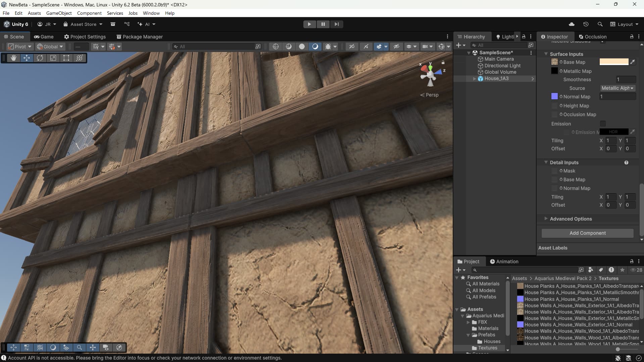The image size is (644, 362).
Task: Open the Metallic Alpha Source dropdown
Action: point(617,88)
